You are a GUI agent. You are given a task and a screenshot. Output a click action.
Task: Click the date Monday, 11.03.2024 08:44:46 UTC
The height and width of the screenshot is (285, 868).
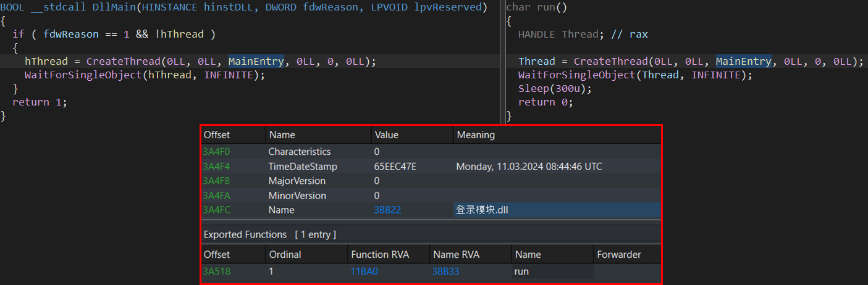(x=529, y=167)
